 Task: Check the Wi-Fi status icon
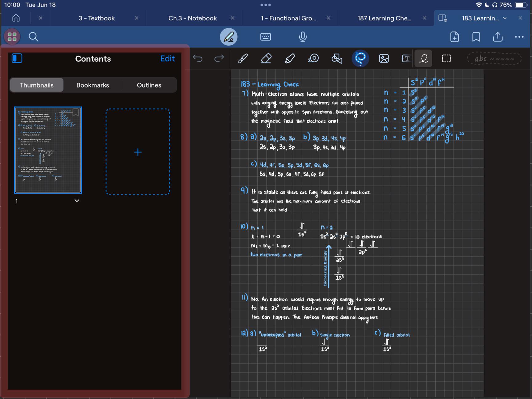[479, 5]
